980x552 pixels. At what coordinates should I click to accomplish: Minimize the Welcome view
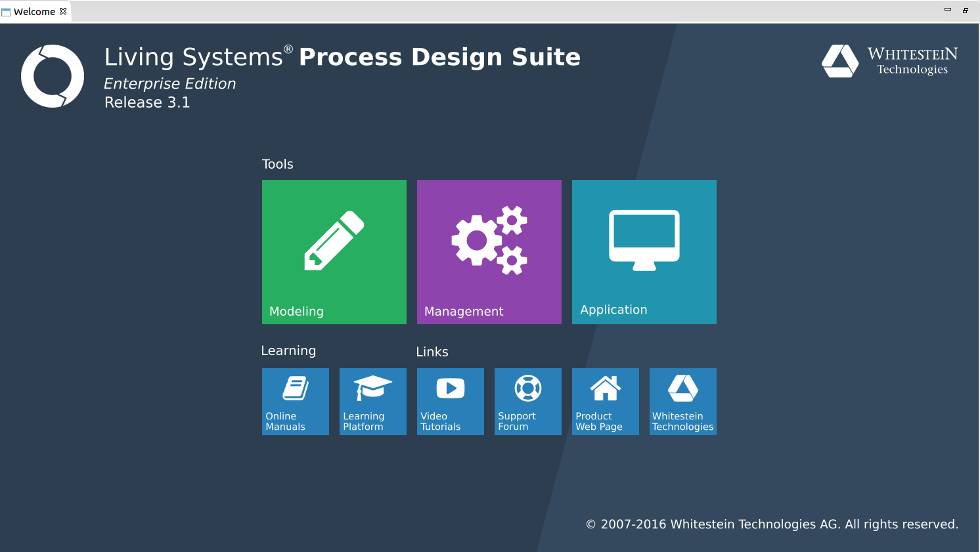pos(948,9)
